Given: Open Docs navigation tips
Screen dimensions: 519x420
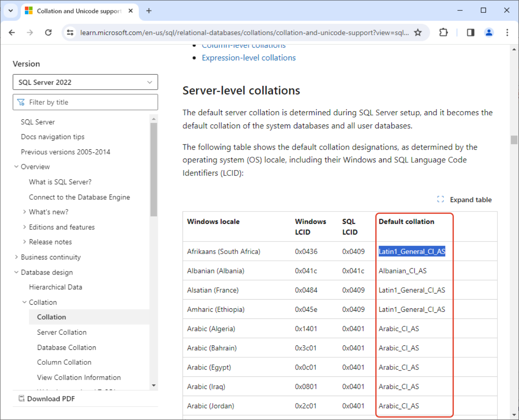Looking at the screenshot, I should (53, 137).
